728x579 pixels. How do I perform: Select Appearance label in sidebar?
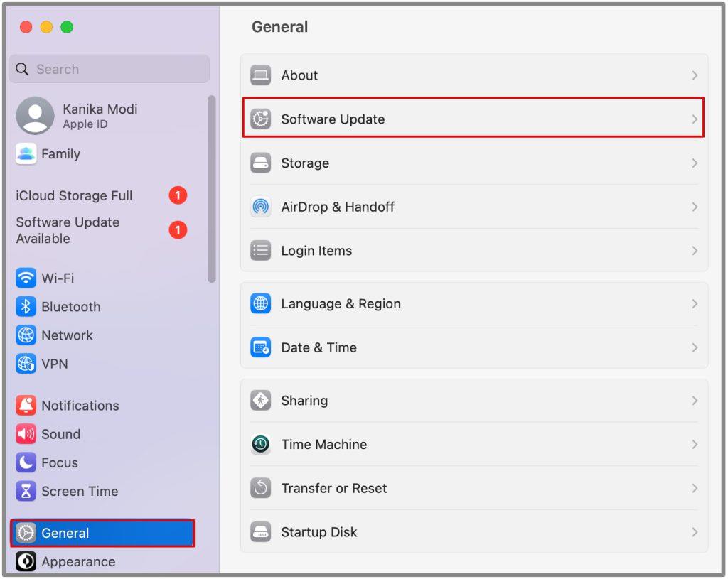78,562
